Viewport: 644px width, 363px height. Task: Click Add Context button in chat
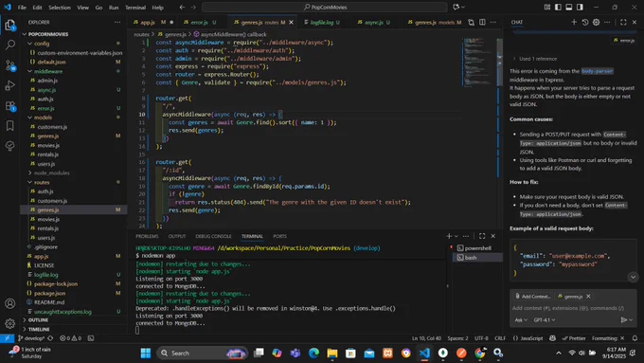[533, 297]
